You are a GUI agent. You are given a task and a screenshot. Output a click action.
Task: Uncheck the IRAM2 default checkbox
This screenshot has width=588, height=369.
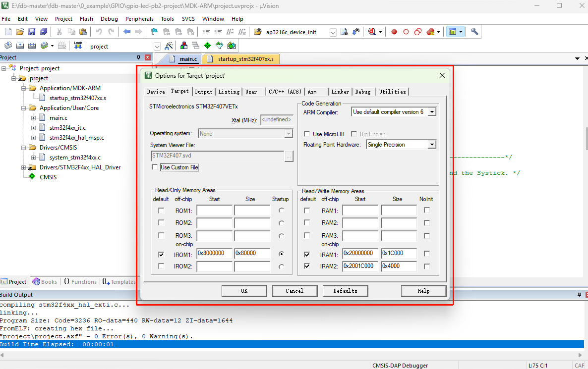pyautogui.click(x=307, y=266)
